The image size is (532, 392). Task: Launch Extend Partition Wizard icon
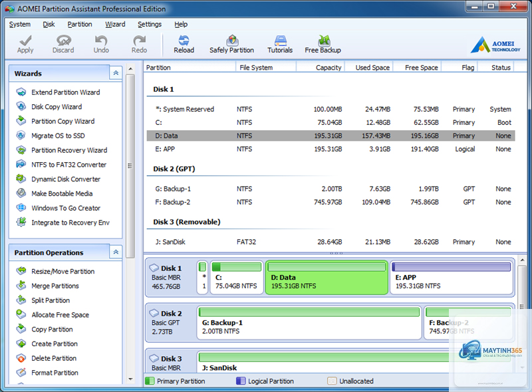pyautogui.click(x=21, y=92)
